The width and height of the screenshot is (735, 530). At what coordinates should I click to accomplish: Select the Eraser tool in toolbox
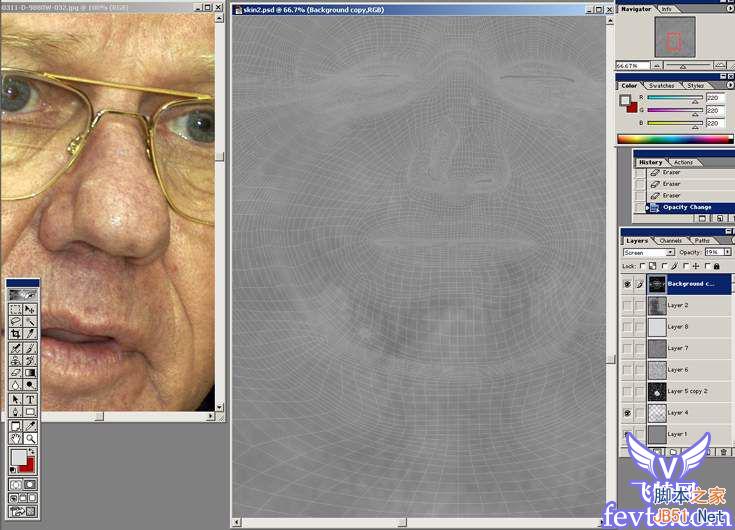(x=16, y=373)
